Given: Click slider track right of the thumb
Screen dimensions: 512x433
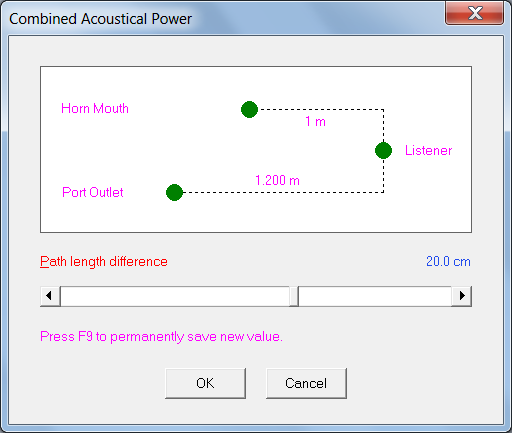Looking at the screenshot, I should 375,296.
